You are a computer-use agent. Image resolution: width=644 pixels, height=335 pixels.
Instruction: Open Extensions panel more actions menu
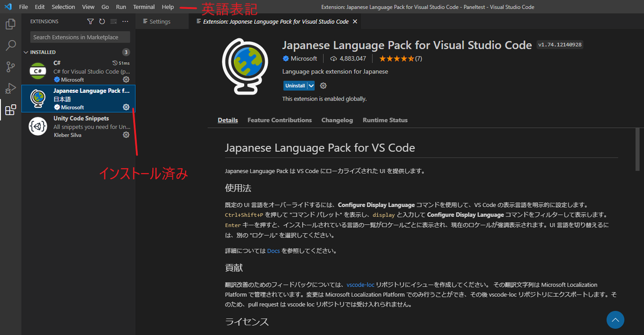[125, 21]
